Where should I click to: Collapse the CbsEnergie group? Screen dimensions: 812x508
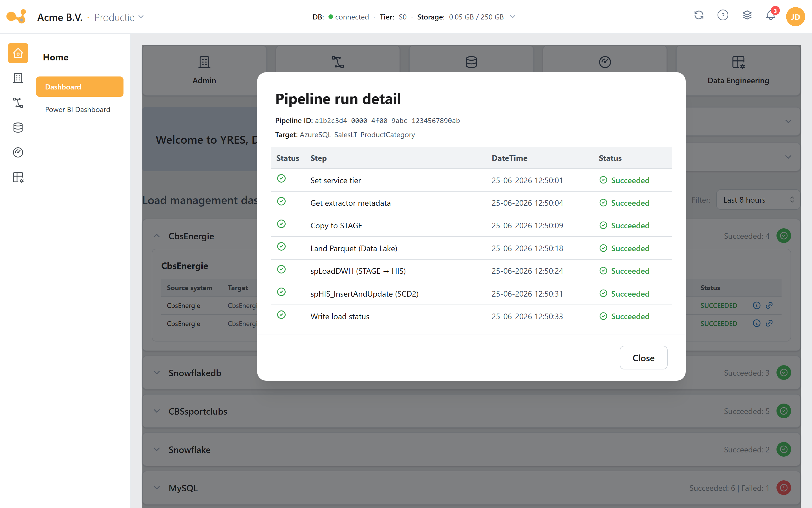[157, 236]
